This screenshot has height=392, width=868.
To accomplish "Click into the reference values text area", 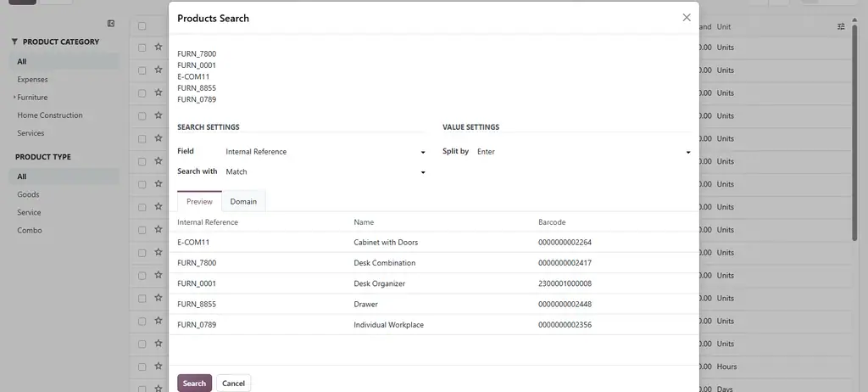I will point(434,76).
